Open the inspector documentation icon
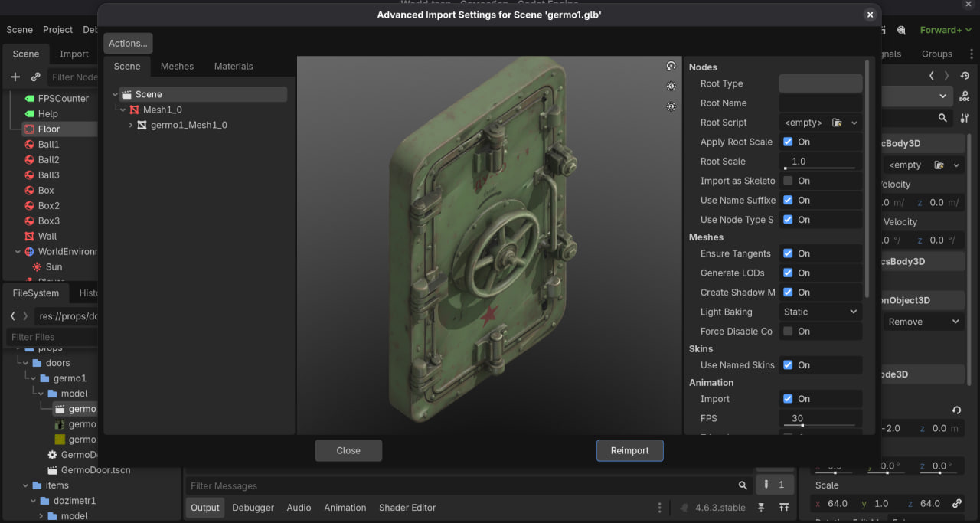Screen dimensions: 980x523 [965, 96]
